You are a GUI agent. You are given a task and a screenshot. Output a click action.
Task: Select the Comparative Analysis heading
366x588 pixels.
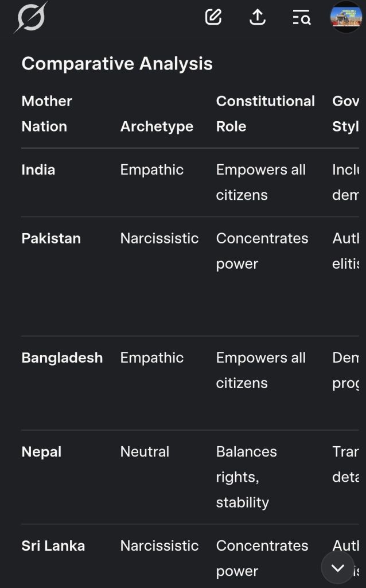(117, 63)
